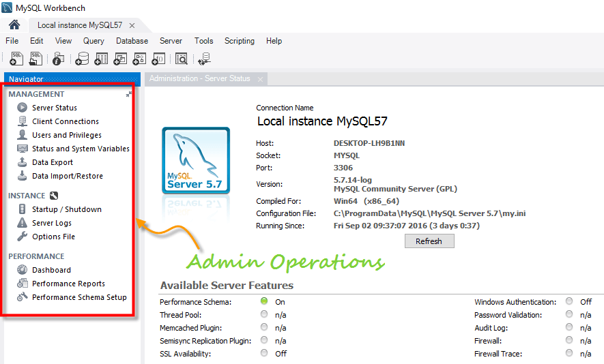Click the Password Validation status indicator
604x364 pixels.
[x=569, y=314]
